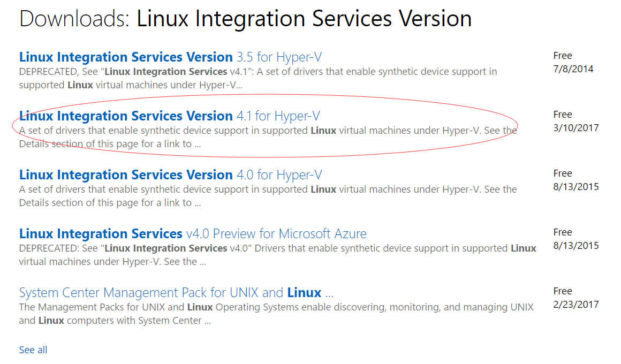Click the description under Version 4.0 for Hyper-V
Viewport: 621px width, 364px height.
[268, 196]
